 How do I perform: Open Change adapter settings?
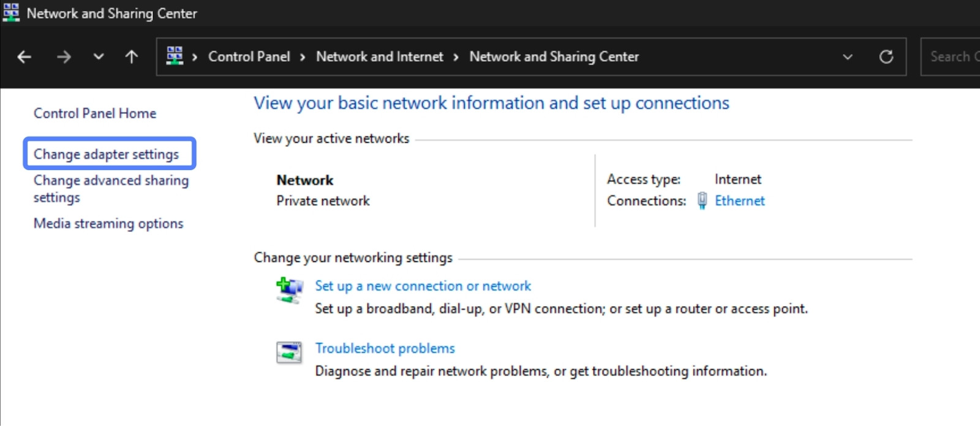[x=106, y=154]
